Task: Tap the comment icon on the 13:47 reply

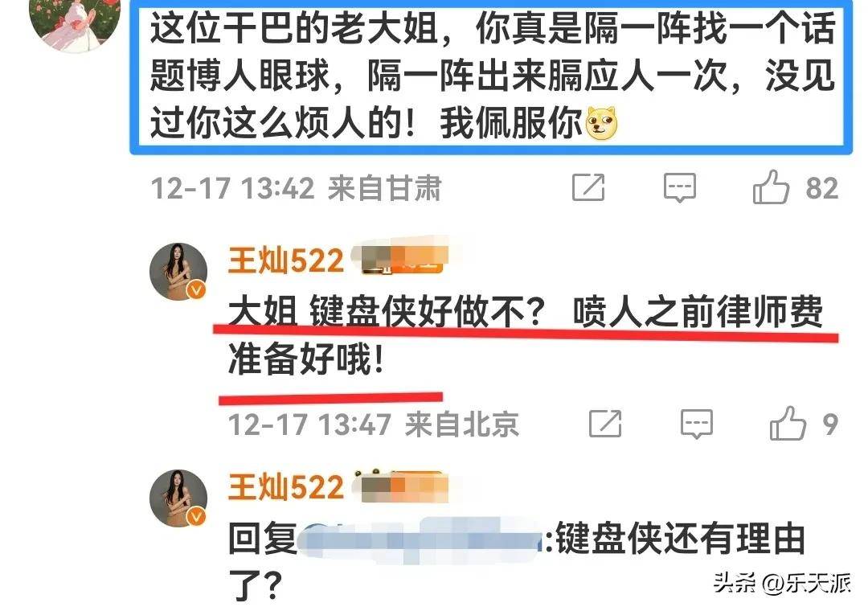Action: tap(696, 424)
